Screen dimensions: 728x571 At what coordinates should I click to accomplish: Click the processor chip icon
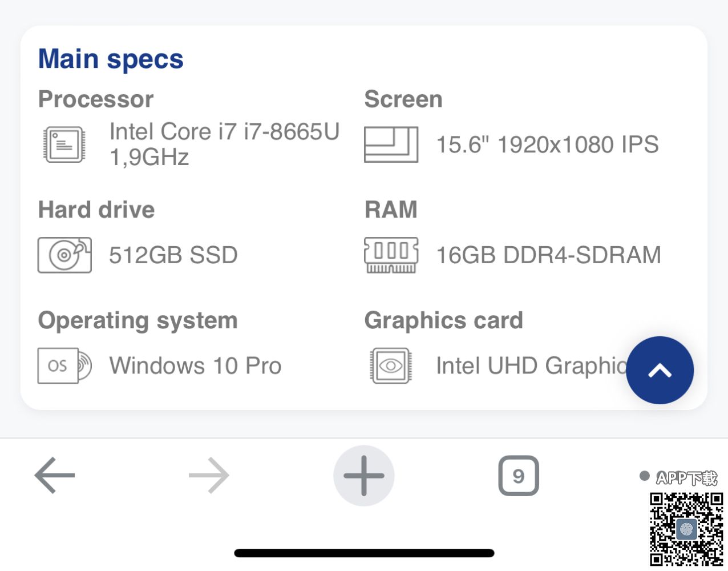pyautogui.click(x=64, y=144)
